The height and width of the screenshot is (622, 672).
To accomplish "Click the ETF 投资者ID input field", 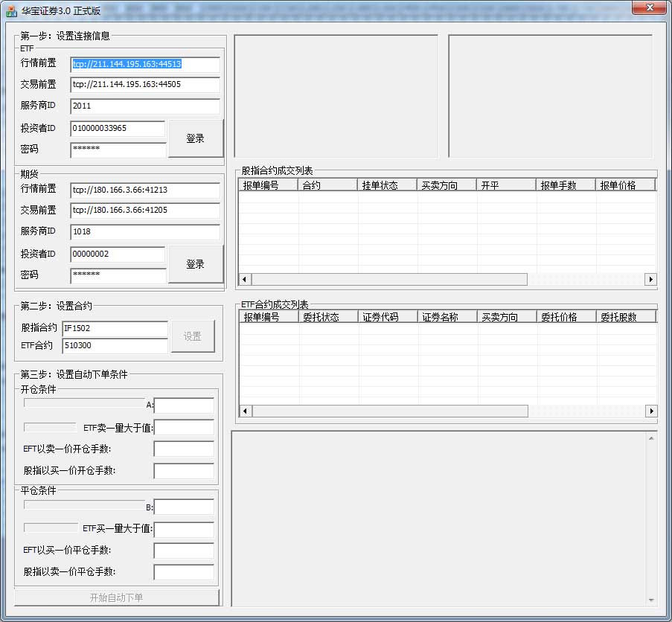I will coord(118,129).
